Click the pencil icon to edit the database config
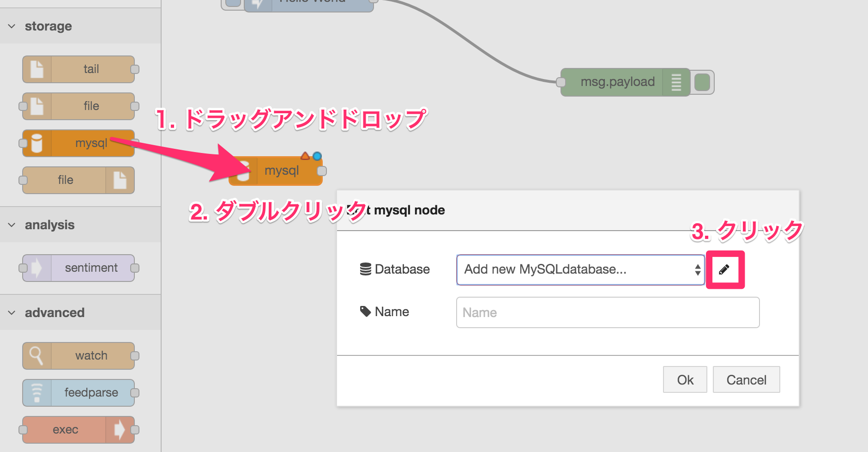Image resolution: width=868 pixels, height=452 pixels. coord(724,269)
